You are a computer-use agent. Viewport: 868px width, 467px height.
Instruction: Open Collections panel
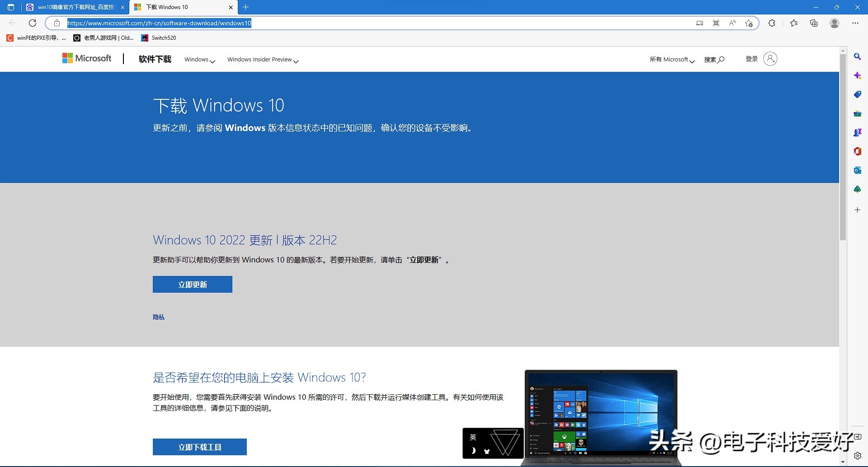click(x=814, y=23)
